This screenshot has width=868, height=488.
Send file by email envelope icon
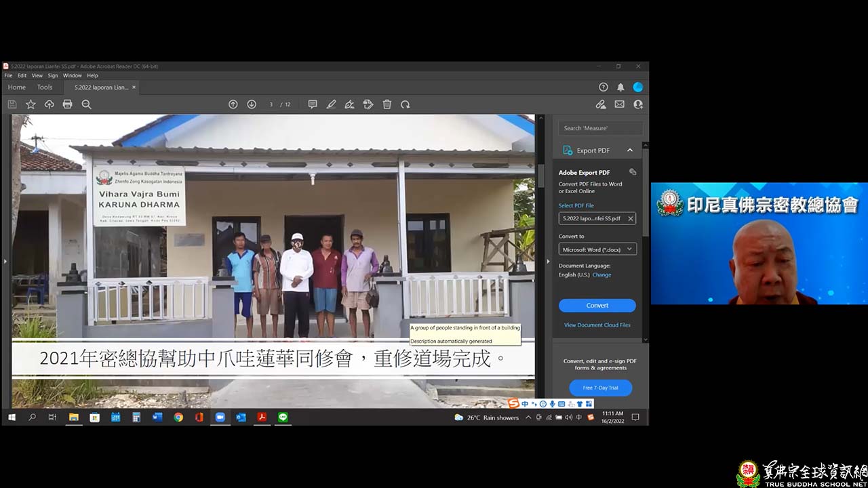coord(619,104)
